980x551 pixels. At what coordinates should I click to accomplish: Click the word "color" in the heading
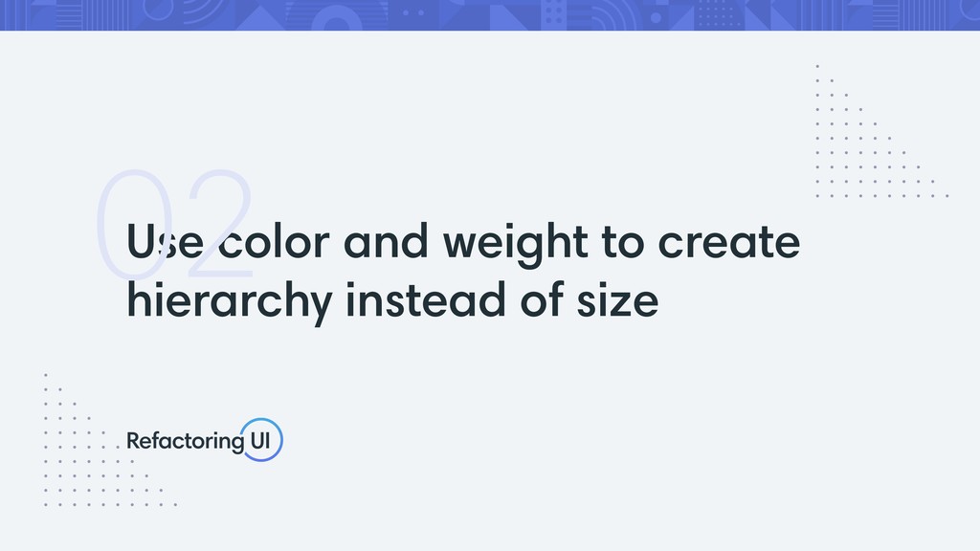[x=274, y=242]
